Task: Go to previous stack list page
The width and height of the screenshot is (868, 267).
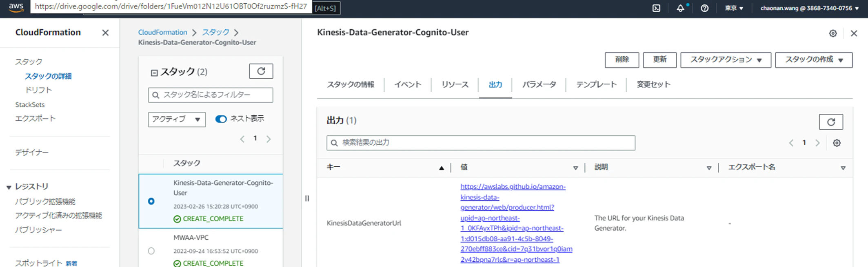Action: pyautogui.click(x=242, y=139)
